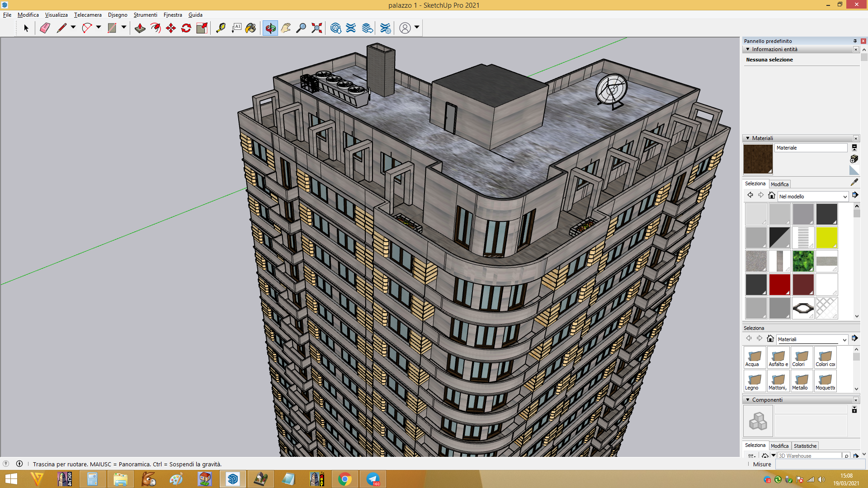Open the 3D Warehouse toolbar icon

(x=335, y=28)
